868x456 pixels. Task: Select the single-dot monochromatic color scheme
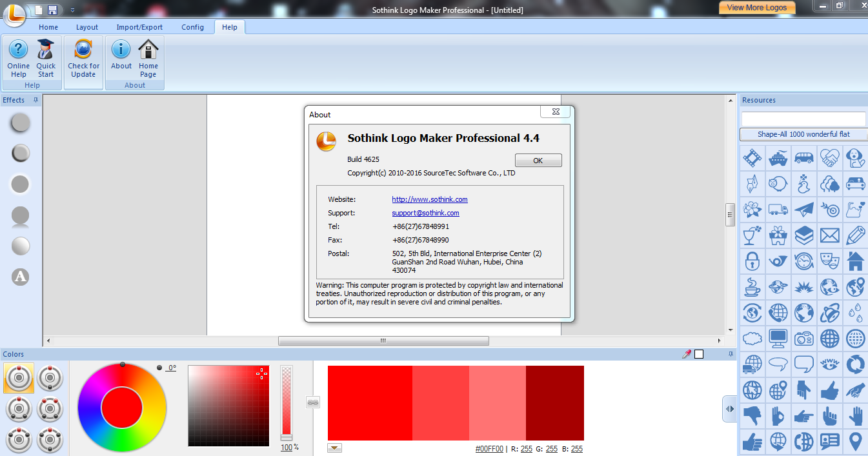click(19, 378)
